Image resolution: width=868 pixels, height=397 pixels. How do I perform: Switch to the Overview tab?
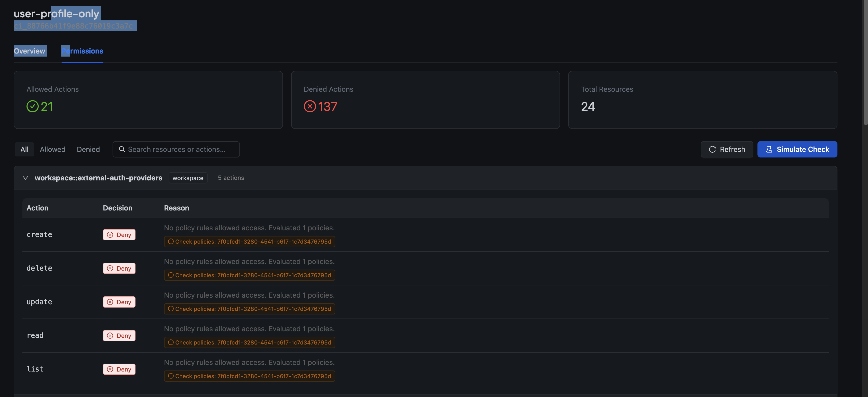pos(30,51)
